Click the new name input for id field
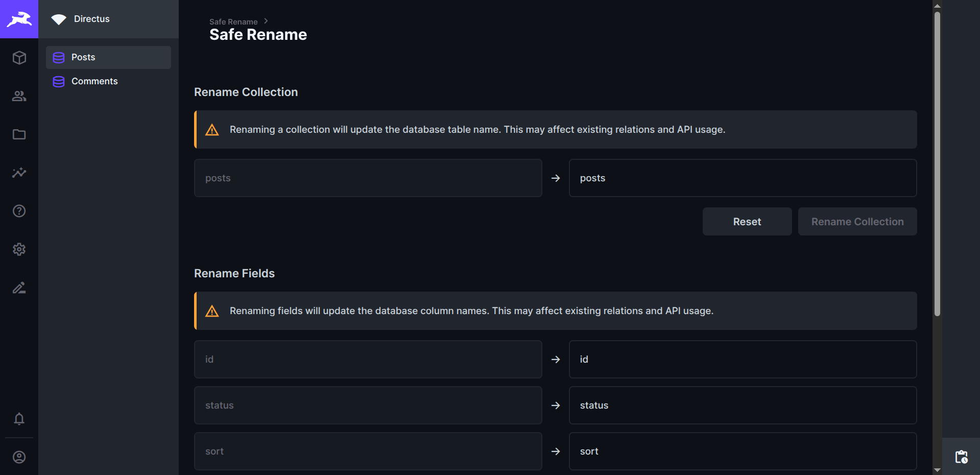Viewport: 980px width, 475px height. [743, 359]
